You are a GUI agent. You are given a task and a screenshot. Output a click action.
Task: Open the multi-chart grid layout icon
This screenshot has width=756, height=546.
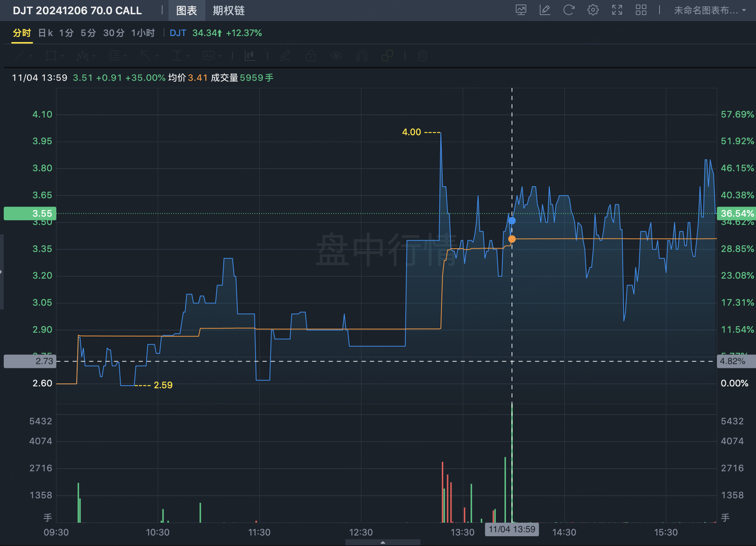(641, 10)
